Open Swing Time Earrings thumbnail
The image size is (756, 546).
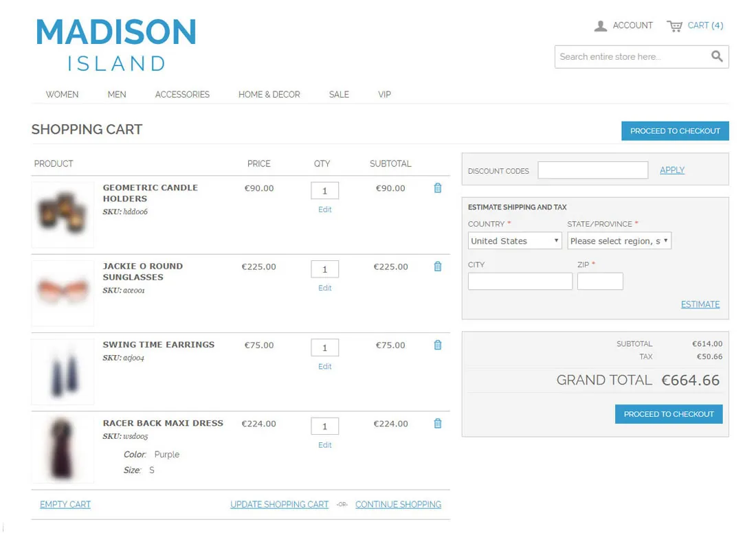click(x=63, y=372)
